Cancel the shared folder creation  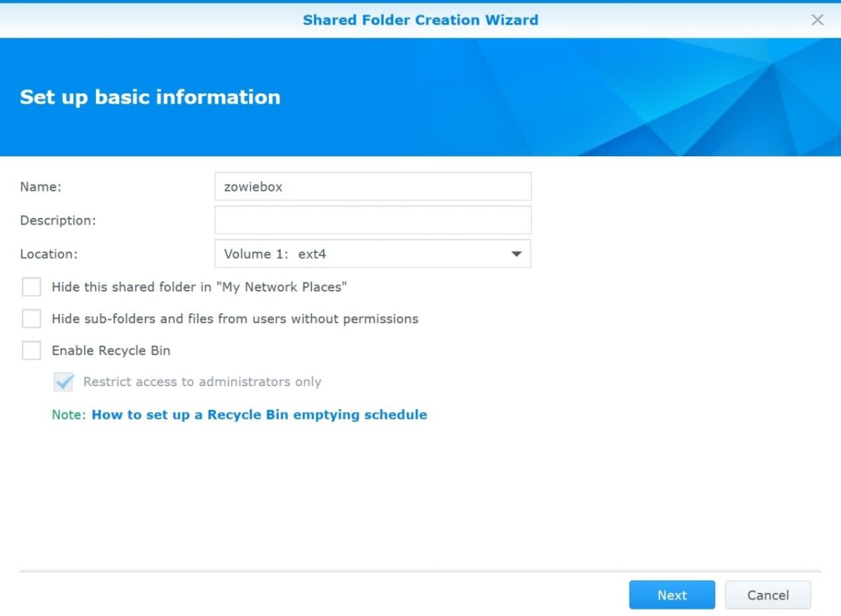[767, 595]
